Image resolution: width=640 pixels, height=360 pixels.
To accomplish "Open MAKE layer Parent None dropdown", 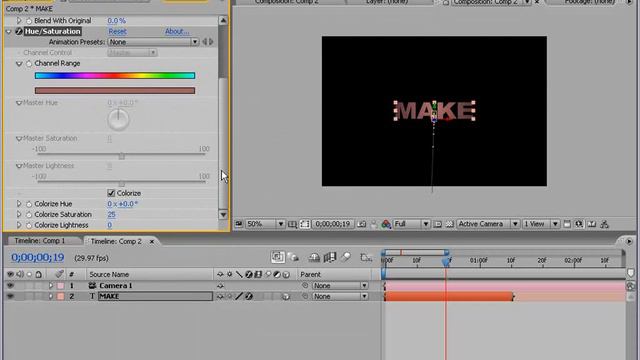I will click(340, 296).
